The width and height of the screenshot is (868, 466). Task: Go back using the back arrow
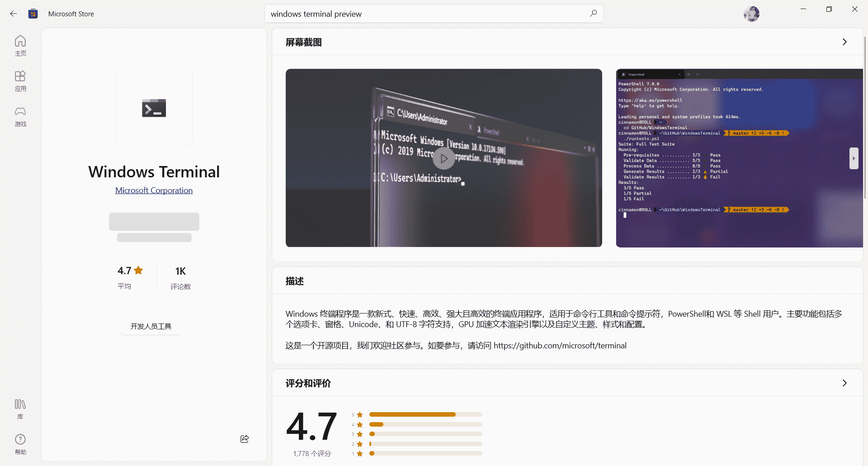[x=14, y=14]
